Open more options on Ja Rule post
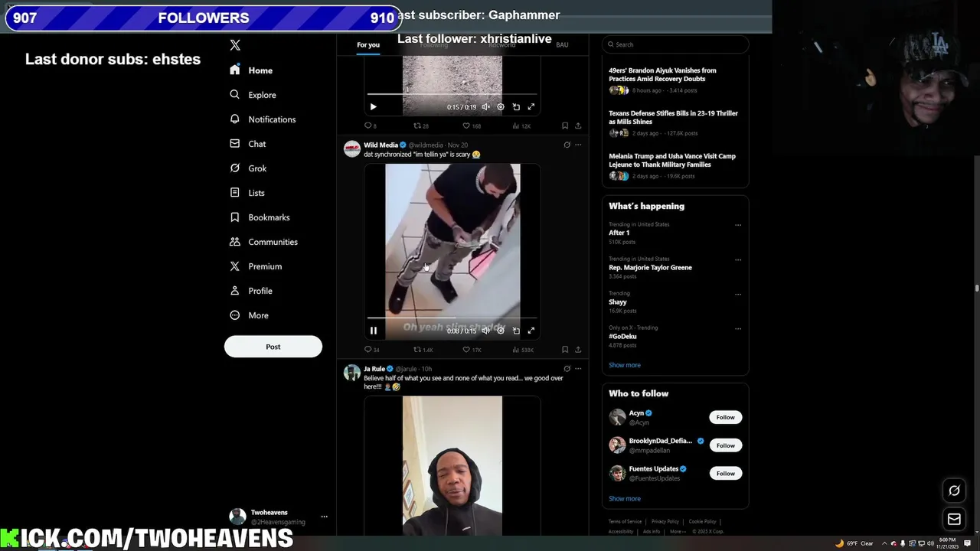The width and height of the screenshot is (980, 551). [x=578, y=369]
